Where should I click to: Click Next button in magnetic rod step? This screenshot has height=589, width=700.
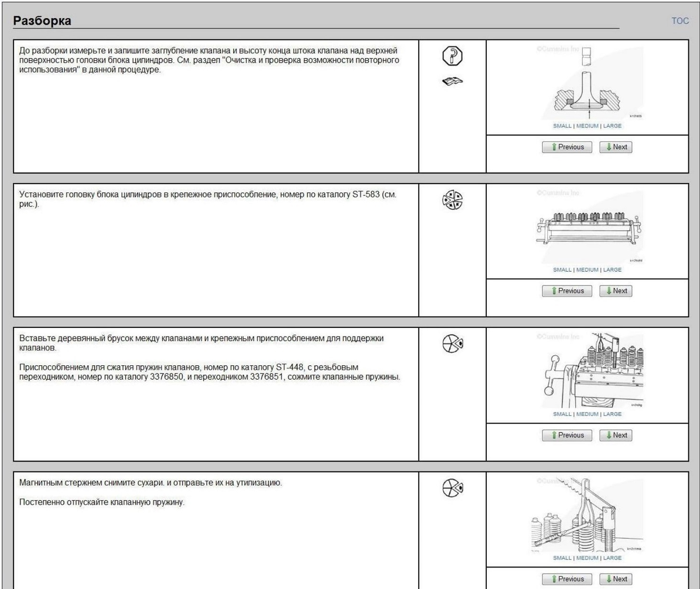(x=616, y=579)
